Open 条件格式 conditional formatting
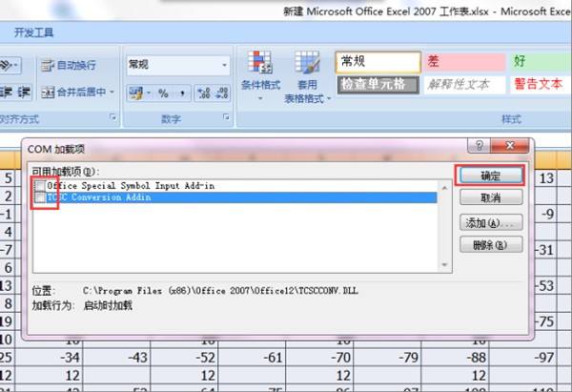The width and height of the screenshot is (572, 392). pos(260,76)
